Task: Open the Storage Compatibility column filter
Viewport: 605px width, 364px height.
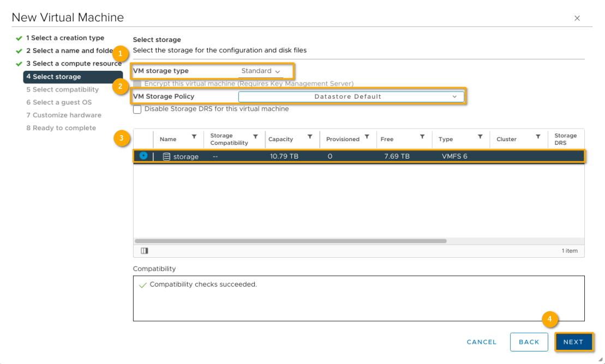Action: click(x=255, y=137)
